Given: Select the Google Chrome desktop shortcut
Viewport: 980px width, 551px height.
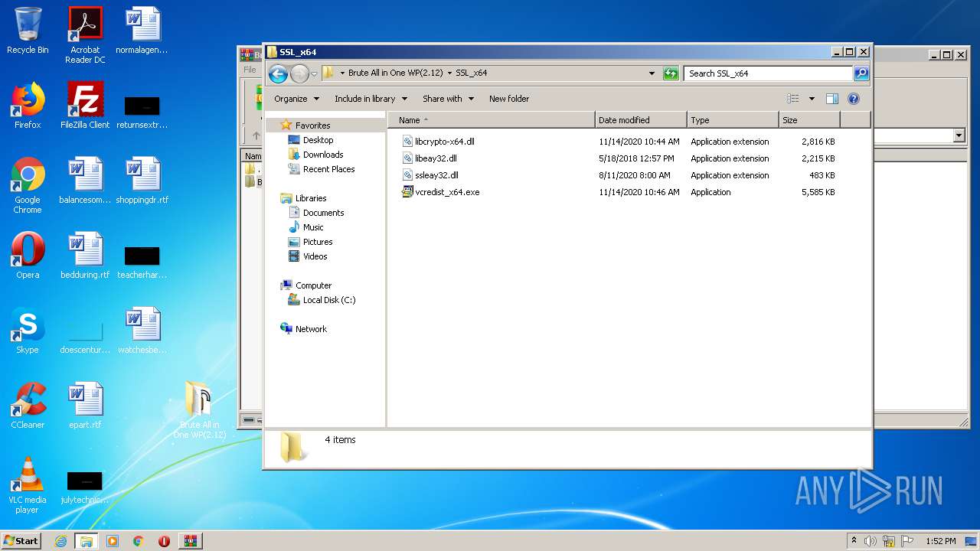Looking at the screenshot, I should [28, 186].
